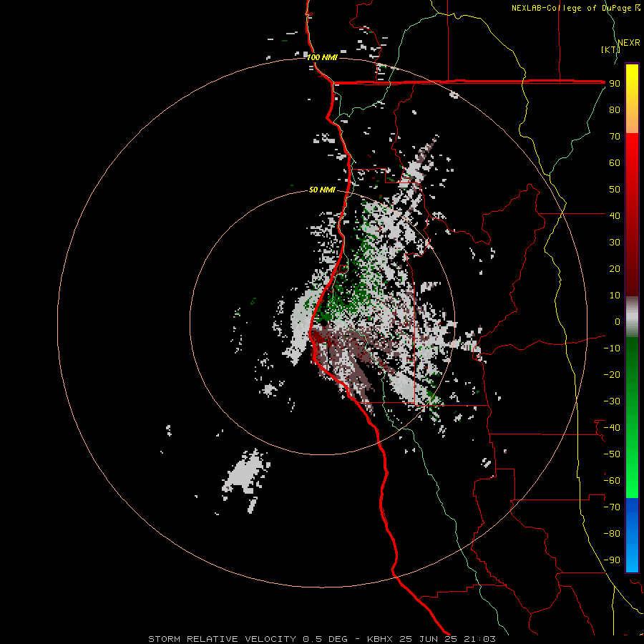Click the 70 value on velocity scale
This screenshot has height=644, width=644.
pos(615,137)
